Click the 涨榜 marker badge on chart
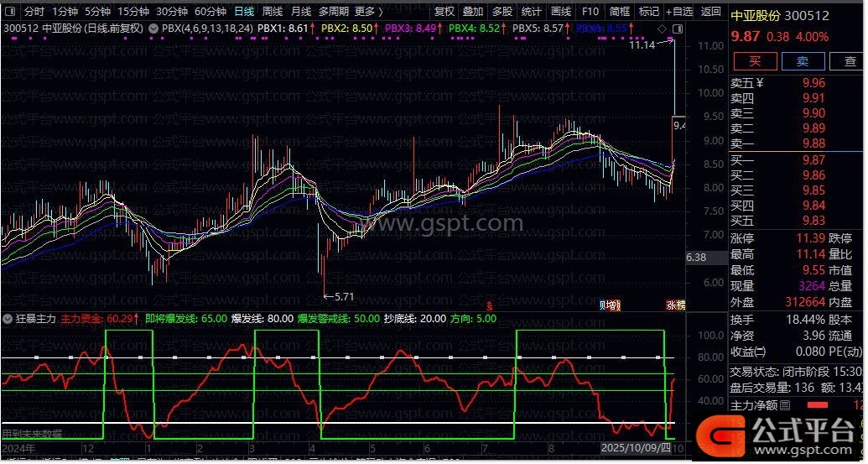This screenshot has height=464, width=868. tap(675, 304)
